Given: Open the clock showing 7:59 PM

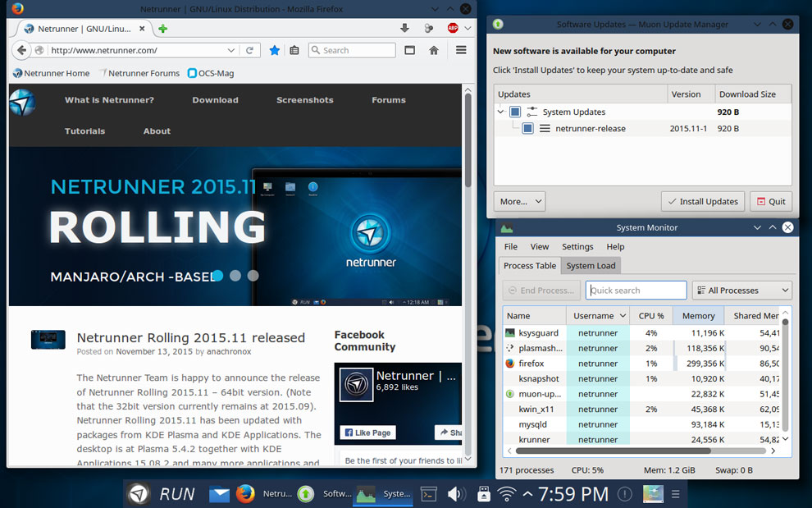Looking at the screenshot, I should coord(573,494).
